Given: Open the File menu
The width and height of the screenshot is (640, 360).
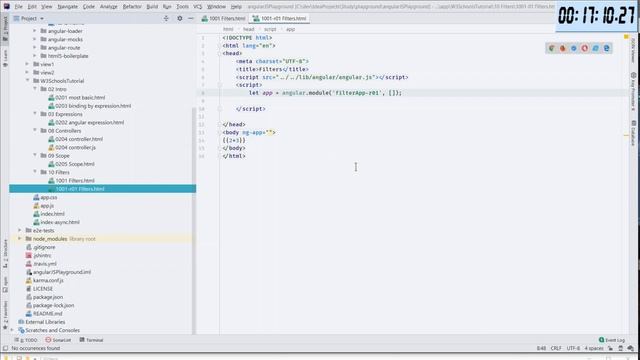Looking at the screenshot, I should [x=18, y=7].
